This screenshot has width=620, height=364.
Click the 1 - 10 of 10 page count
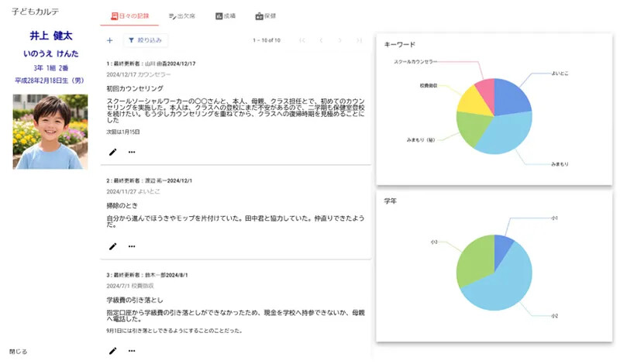[267, 40]
